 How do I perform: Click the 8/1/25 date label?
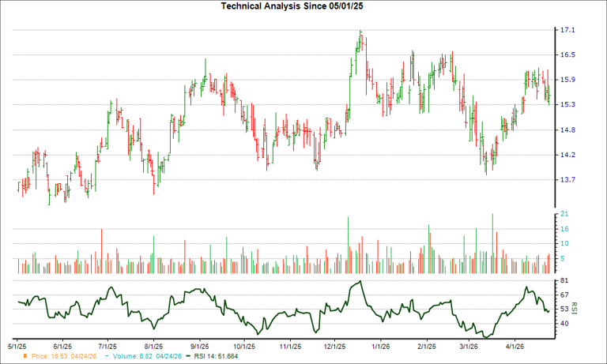[153, 346]
